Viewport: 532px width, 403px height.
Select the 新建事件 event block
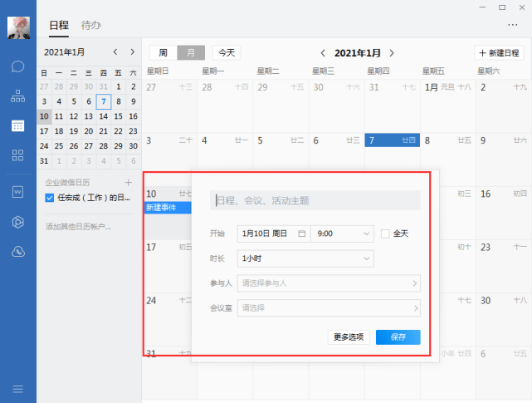(x=168, y=207)
